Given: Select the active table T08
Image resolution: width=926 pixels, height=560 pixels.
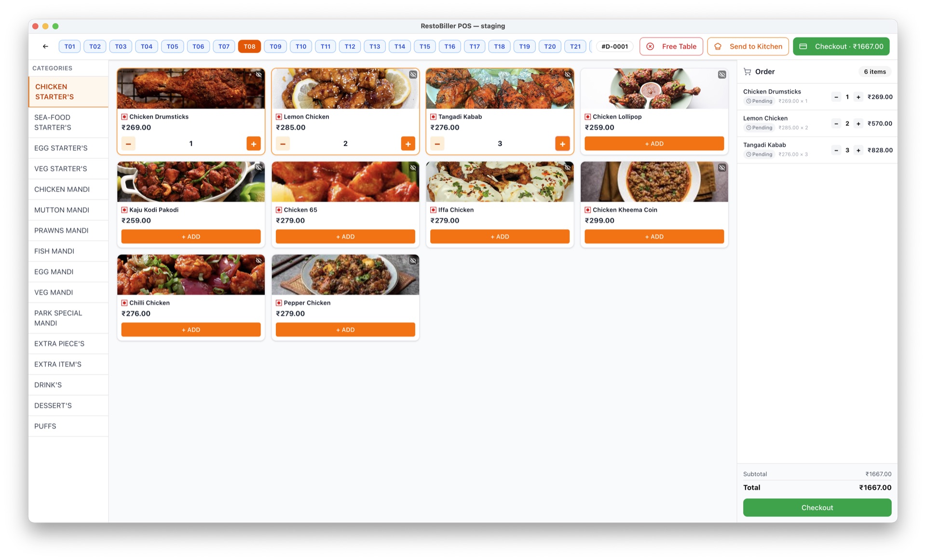Looking at the screenshot, I should (x=249, y=46).
